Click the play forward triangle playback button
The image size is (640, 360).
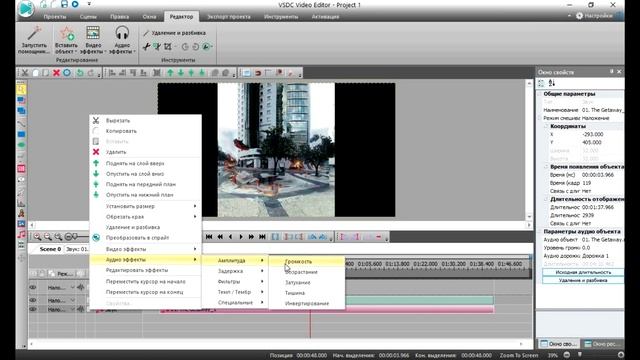pos(241,237)
